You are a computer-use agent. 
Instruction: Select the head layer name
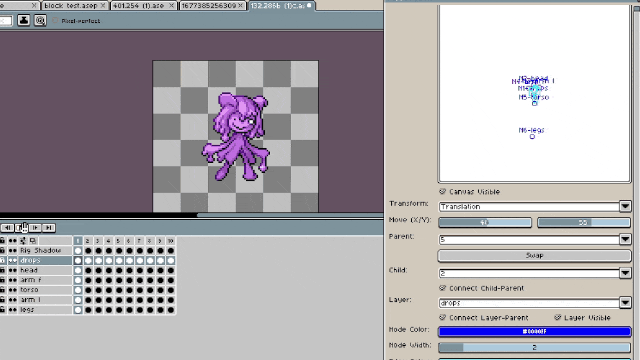tap(29, 270)
